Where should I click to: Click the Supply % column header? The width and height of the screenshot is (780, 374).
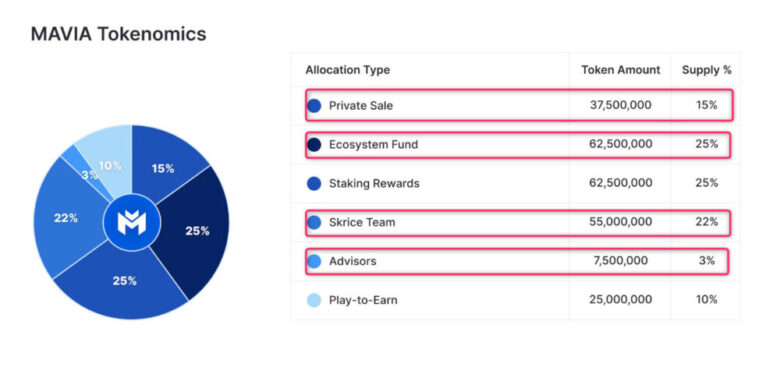706,70
